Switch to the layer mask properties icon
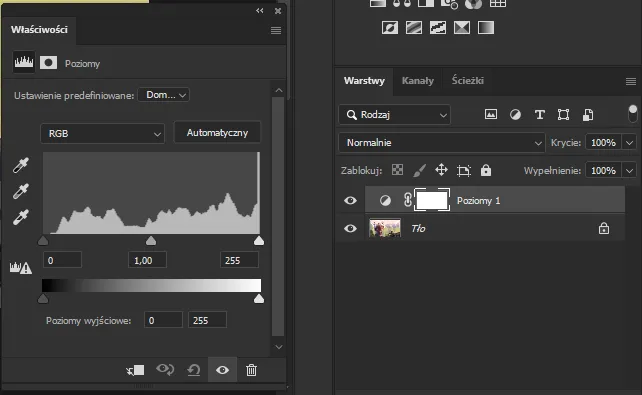This screenshot has width=642, height=395. point(48,63)
